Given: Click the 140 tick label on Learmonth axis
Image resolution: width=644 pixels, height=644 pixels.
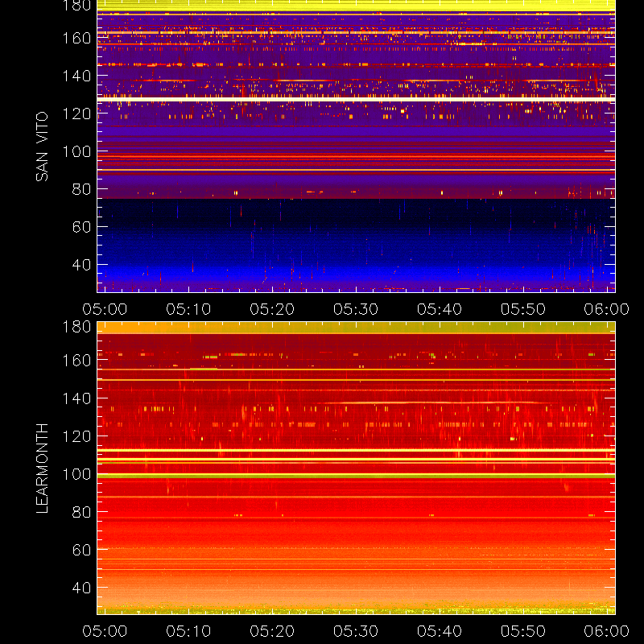Looking at the screenshot, I should (x=76, y=398).
